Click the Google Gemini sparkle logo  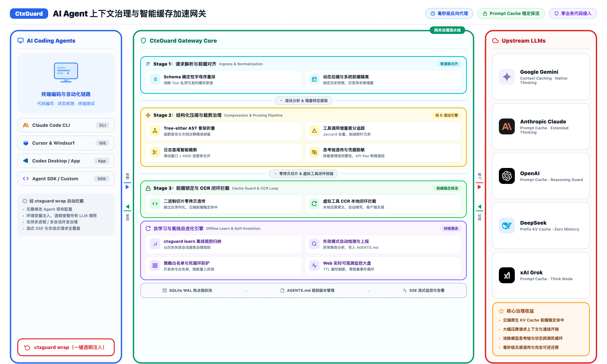[x=507, y=77]
